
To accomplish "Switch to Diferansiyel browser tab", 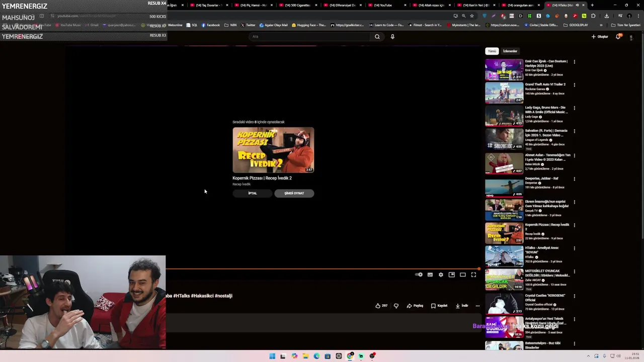I will 342,5.
